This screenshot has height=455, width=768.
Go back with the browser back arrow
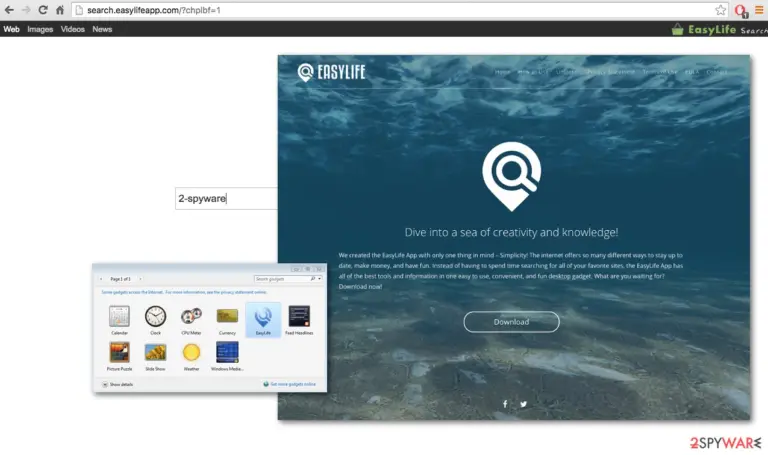(x=9, y=10)
